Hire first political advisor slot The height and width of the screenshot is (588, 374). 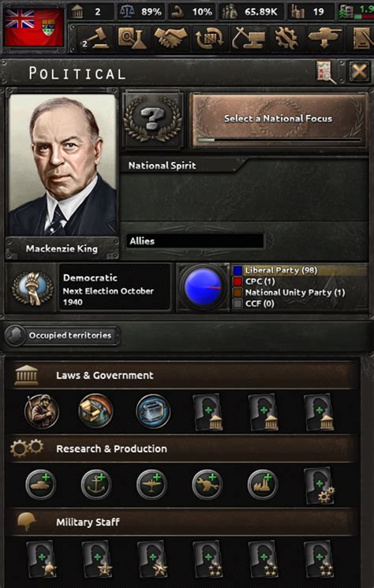[x=208, y=411]
